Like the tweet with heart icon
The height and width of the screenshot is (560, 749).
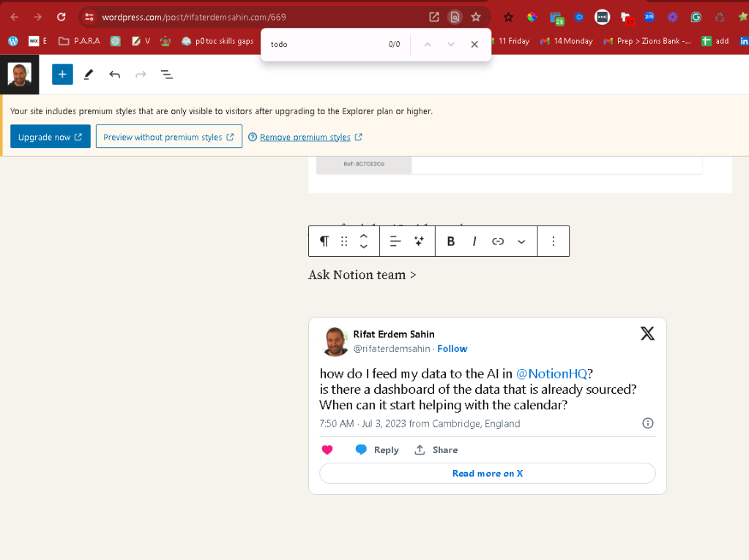(327, 449)
